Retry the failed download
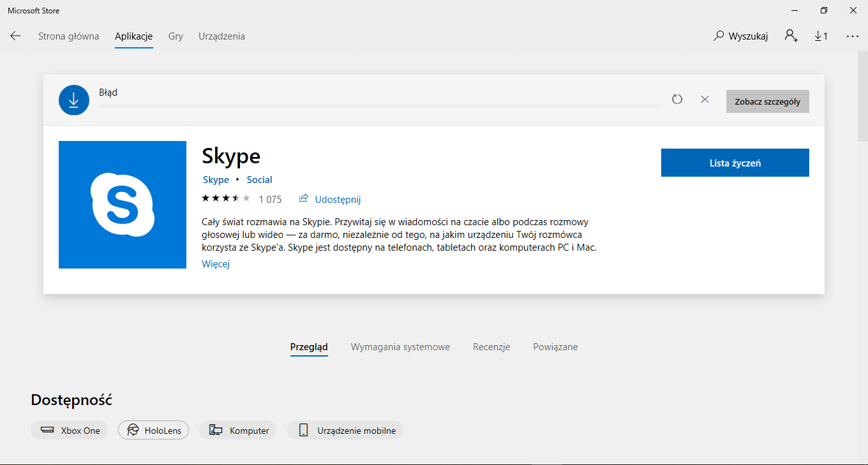This screenshot has height=465, width=868. (x=677, y=100)
